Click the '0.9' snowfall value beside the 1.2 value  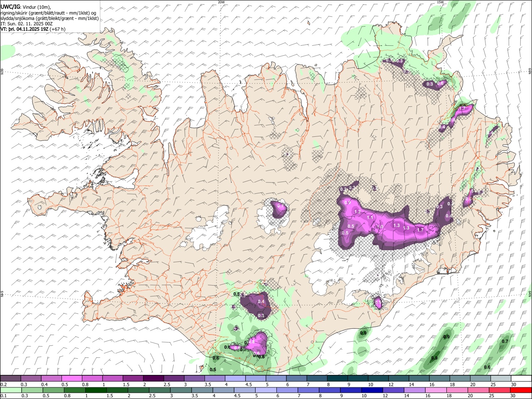(347, 202)
